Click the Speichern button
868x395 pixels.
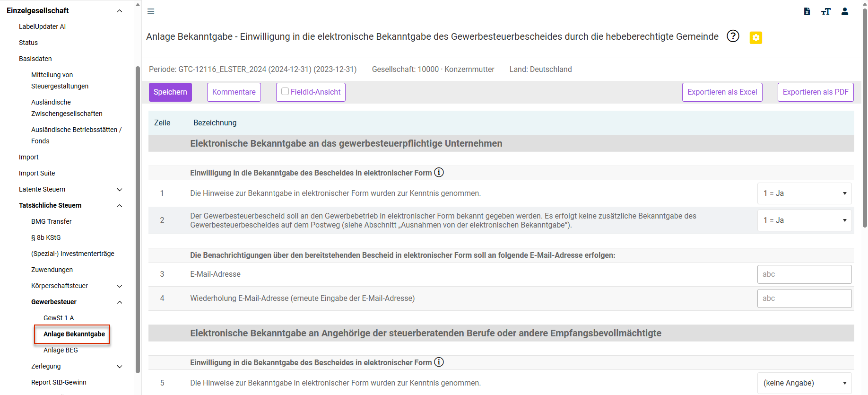(x=170, y=92)
